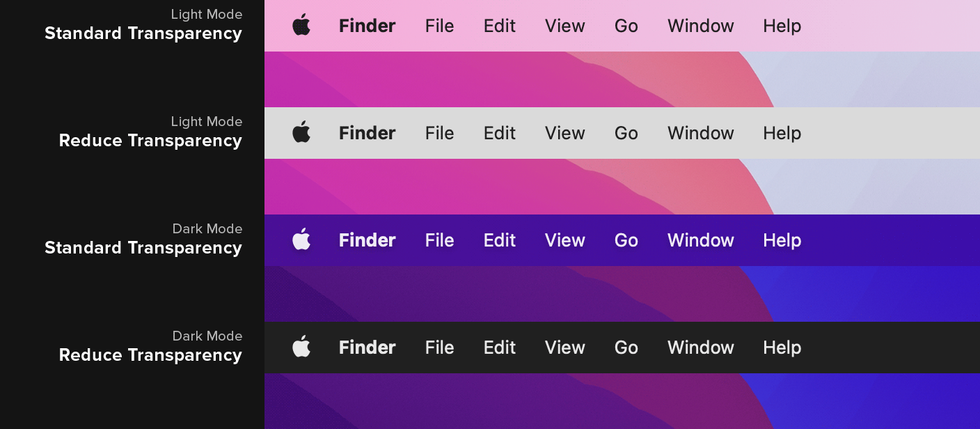Open Apple menu in Dark Mode Standard Transparency bar
Screen dimensions: 980x429
(301, 240)
